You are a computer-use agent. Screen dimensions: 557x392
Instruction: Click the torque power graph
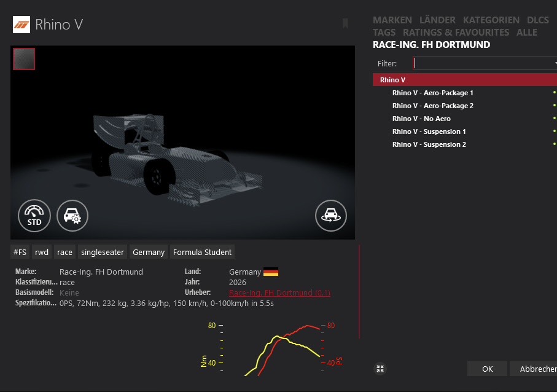tap(272, 348)
